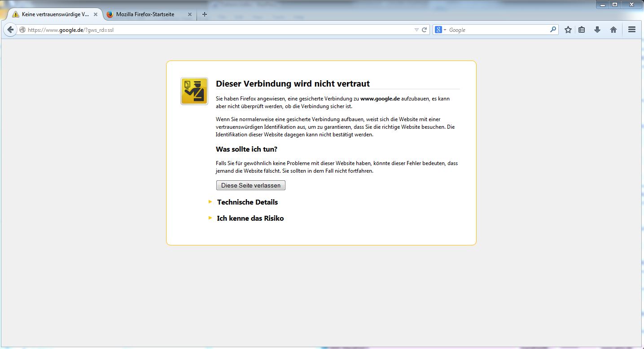Open the Downloads arrow icon

click(597, 30)
